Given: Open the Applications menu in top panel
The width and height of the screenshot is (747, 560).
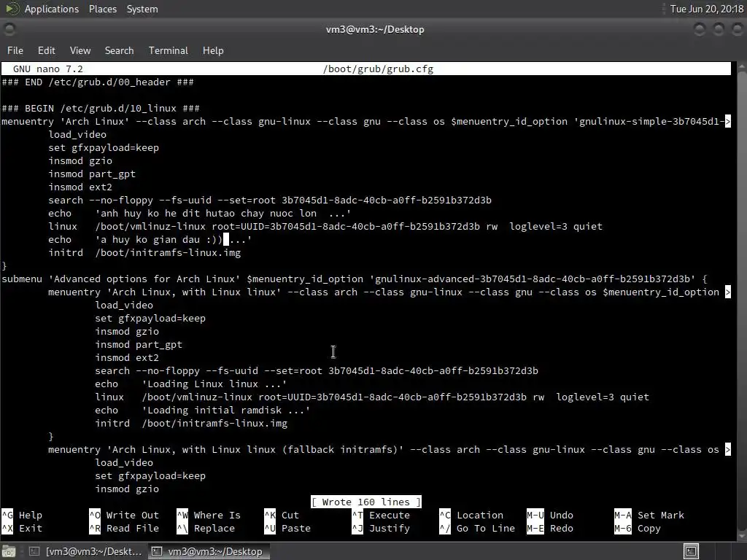Looking at the screenshot, I should (x=52, y=9).
